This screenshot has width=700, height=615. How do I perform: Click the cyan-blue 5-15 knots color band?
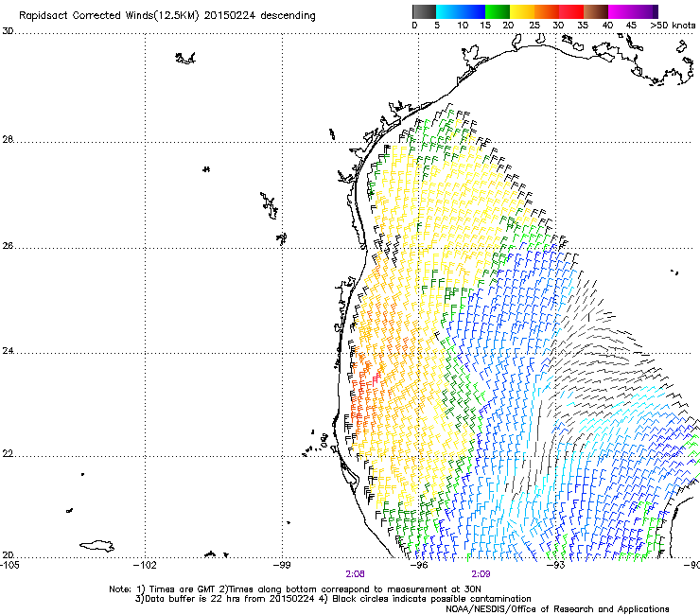click(461, 11)
